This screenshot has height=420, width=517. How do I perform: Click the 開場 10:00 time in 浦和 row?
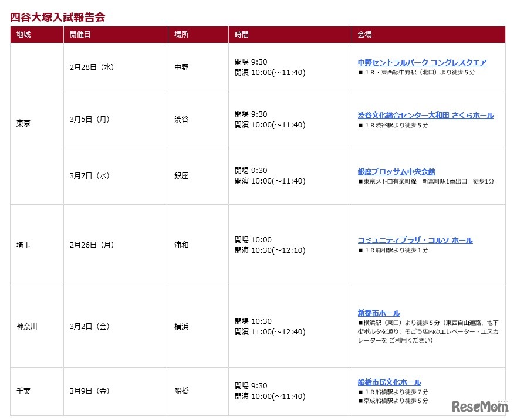pyautogui.click(x=254, y=240)
